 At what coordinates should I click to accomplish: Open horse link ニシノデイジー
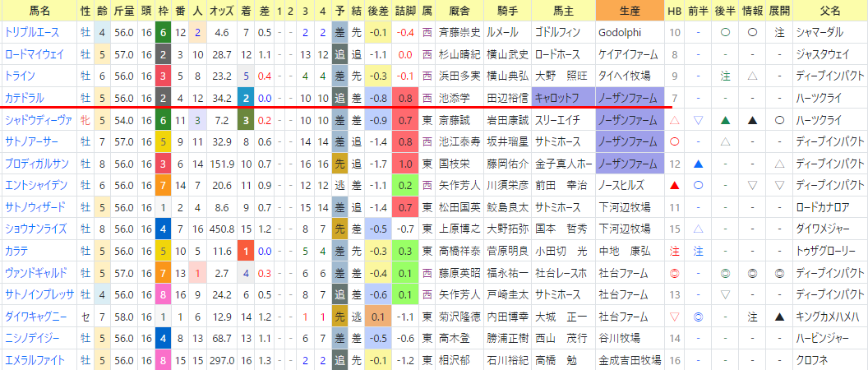31,337
